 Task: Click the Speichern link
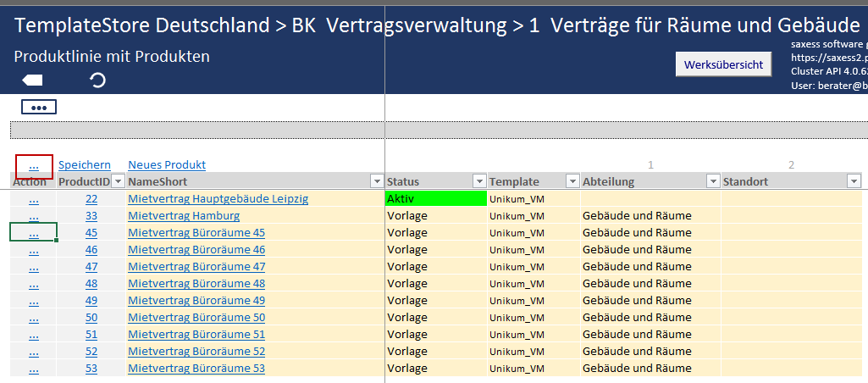[x=84, y=165]
